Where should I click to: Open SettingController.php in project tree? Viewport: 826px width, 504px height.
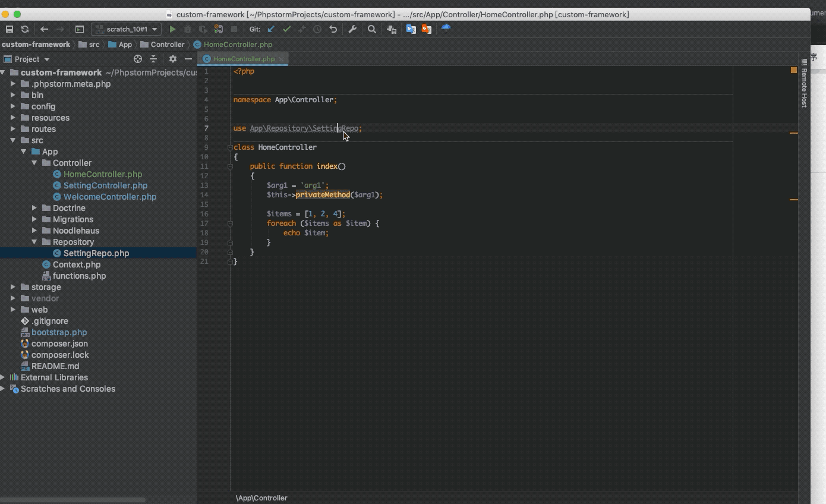pos(105,185)
